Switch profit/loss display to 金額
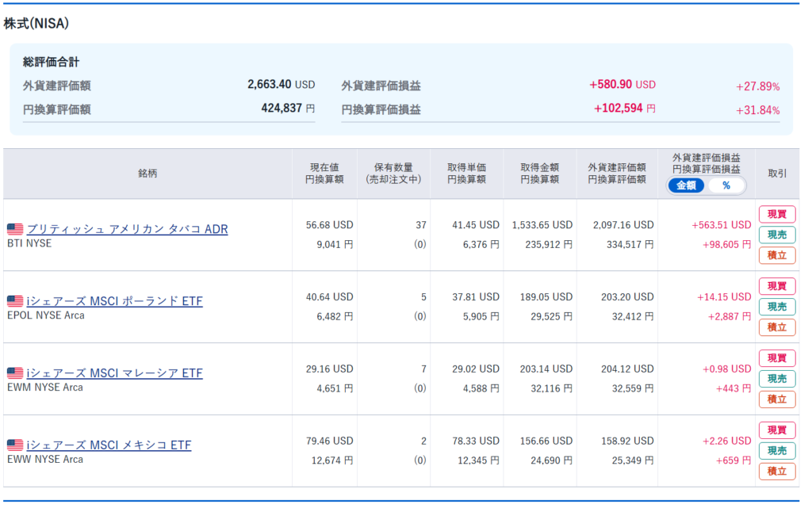 tap(686, 185)
